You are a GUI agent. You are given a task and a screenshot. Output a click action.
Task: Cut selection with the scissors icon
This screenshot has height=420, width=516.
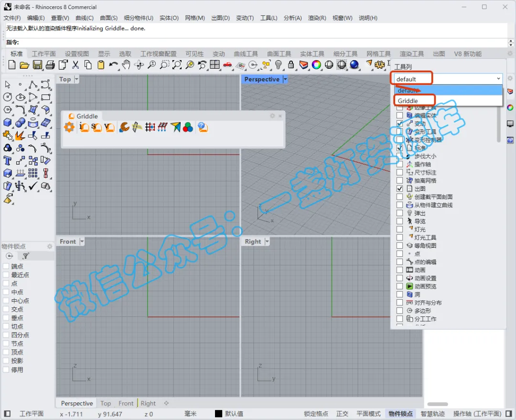(x=75, y=65)
